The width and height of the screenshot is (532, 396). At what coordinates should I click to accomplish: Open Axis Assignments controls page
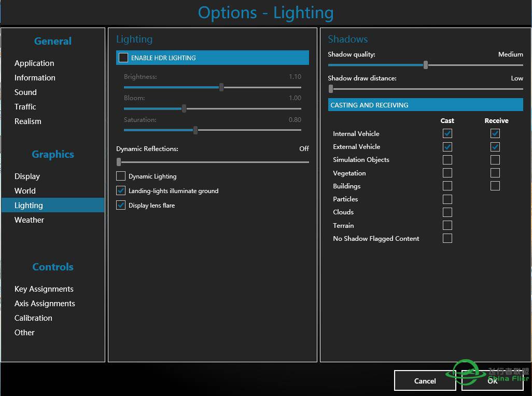45,304
